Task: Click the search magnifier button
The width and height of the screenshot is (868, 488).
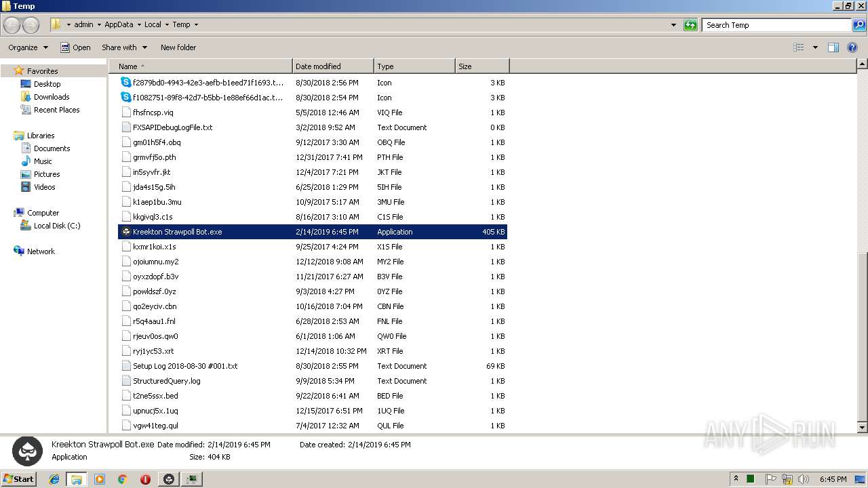Action: coord(859,25)
